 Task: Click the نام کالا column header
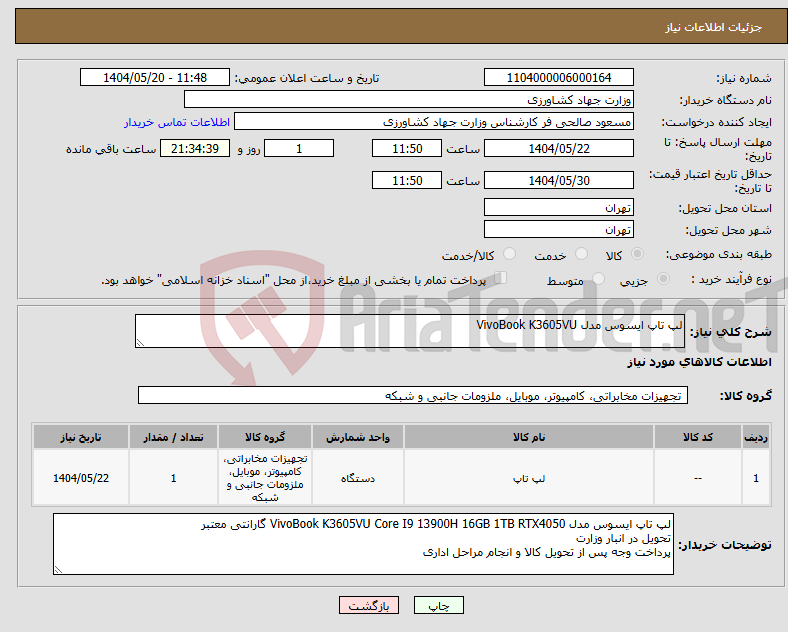click(529, 437)
